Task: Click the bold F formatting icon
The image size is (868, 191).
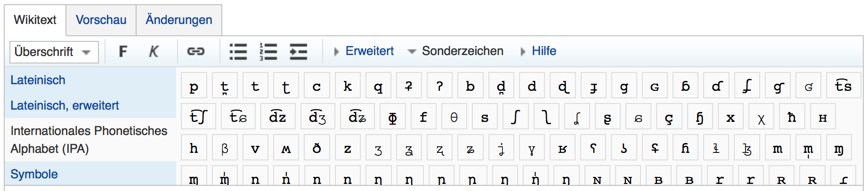Action: point(123,51)
